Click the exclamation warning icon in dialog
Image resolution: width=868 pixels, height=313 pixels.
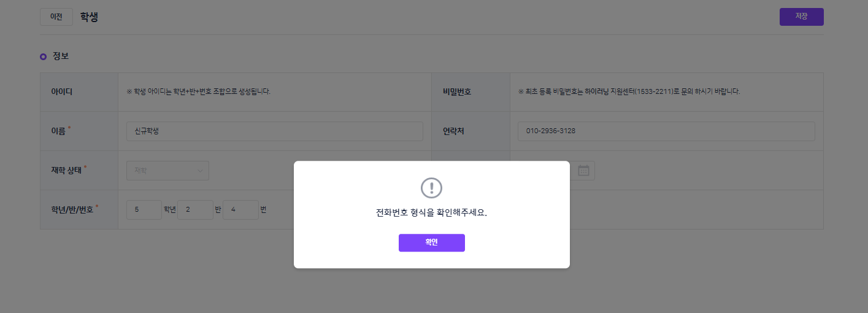point(431,188)
